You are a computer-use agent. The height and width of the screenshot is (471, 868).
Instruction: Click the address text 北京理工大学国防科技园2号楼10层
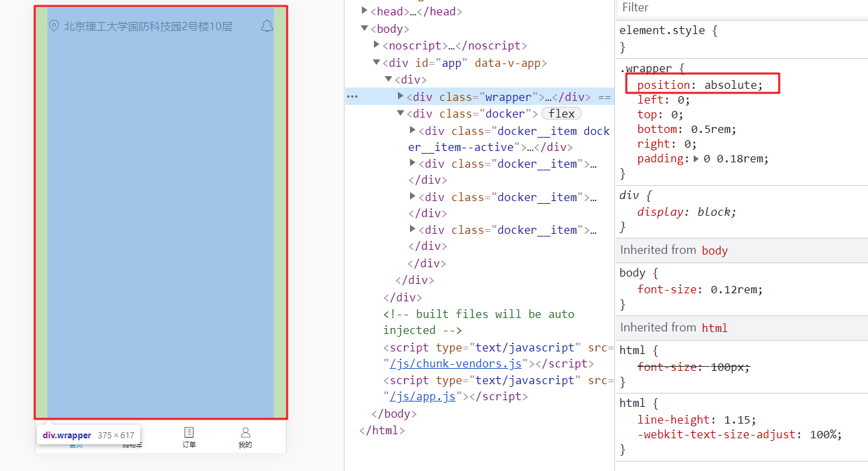click(148, 27)
